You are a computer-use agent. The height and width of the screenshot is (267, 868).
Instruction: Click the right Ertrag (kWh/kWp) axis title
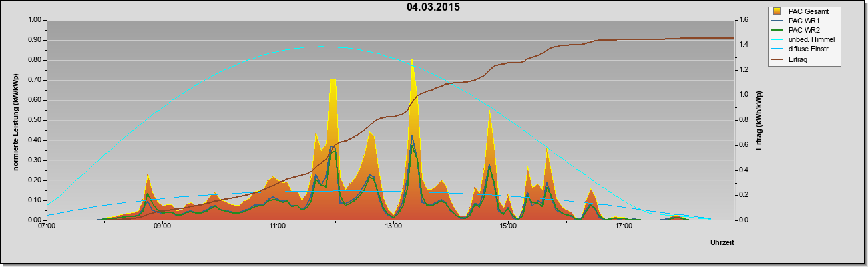click(759, 121)
